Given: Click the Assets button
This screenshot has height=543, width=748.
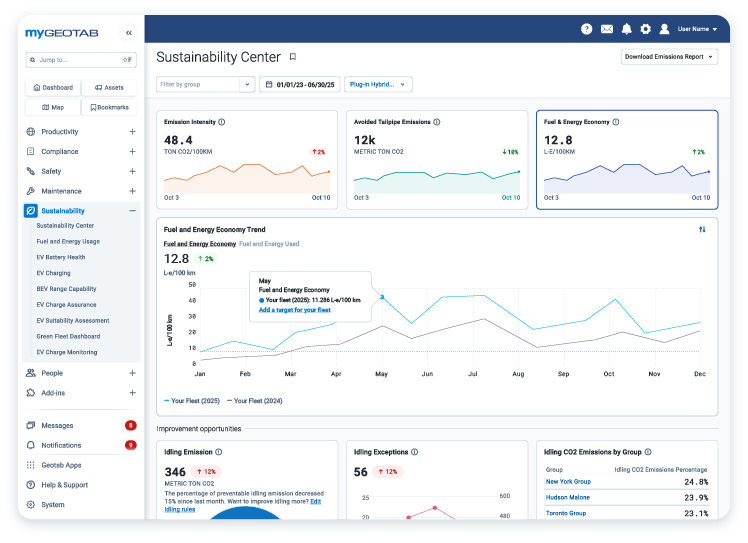Looking at the screenshot, I should (109, 88).
